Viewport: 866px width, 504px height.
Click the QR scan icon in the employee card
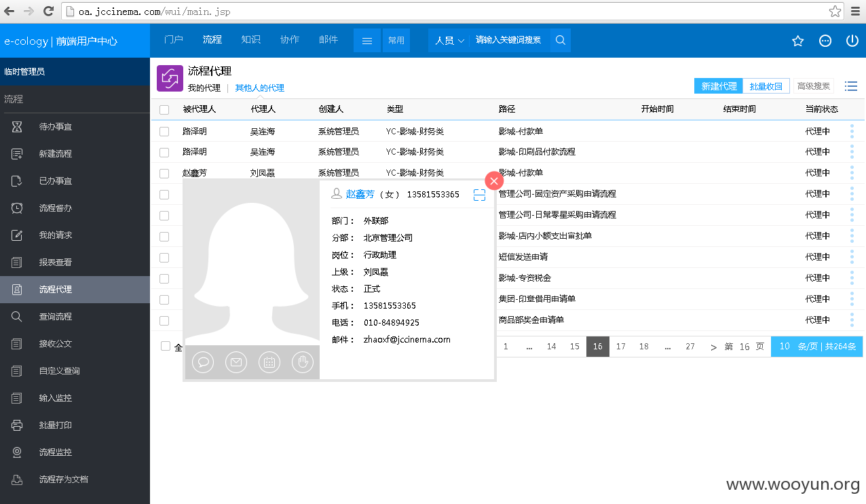pos(480,195)
